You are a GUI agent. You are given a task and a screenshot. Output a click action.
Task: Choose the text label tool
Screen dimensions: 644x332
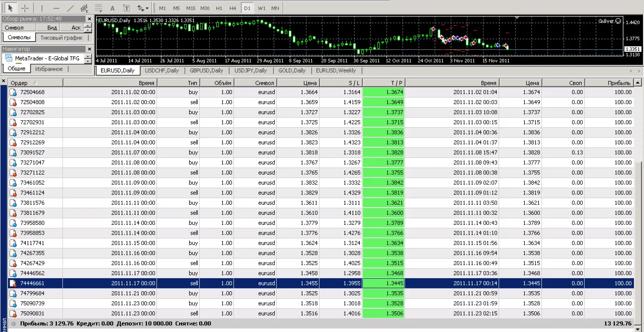point(126,8)
